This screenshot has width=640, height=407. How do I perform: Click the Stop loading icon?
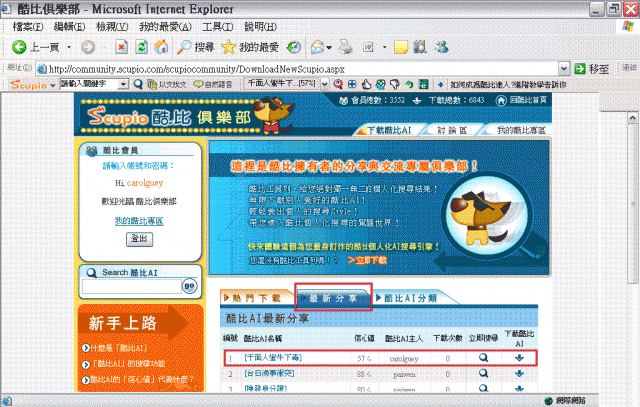(x=121, y=47)
